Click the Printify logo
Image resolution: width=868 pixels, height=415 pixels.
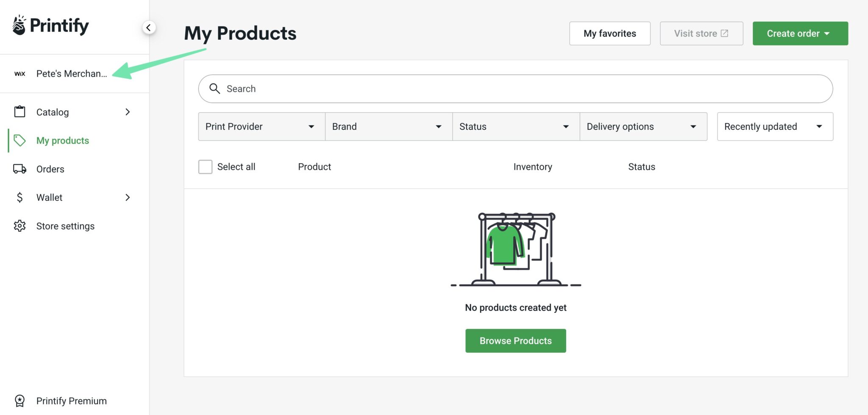(50, 25)
